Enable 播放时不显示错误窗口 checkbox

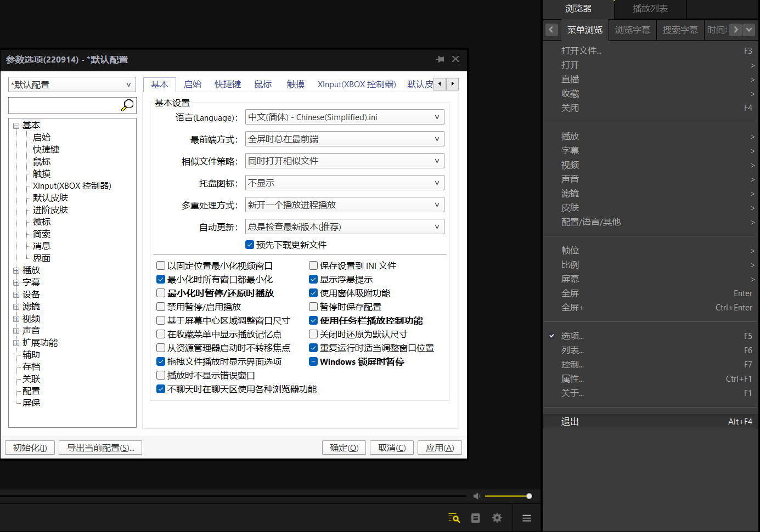click(161, 375)
